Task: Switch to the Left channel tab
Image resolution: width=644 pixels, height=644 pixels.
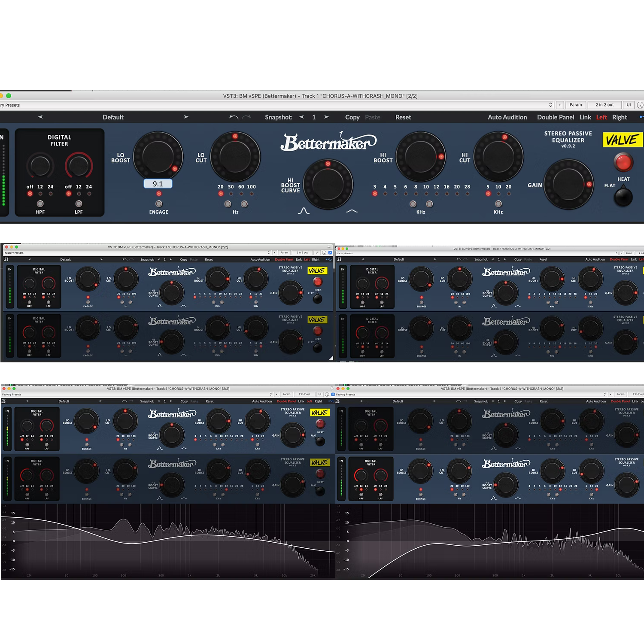Action: [601, 117]
